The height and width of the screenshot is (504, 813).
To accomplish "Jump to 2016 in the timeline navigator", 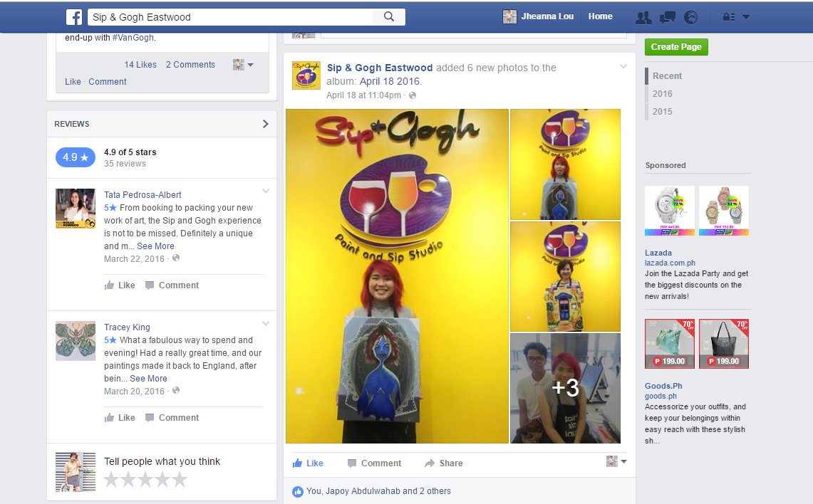I will [x=662, y=94].
